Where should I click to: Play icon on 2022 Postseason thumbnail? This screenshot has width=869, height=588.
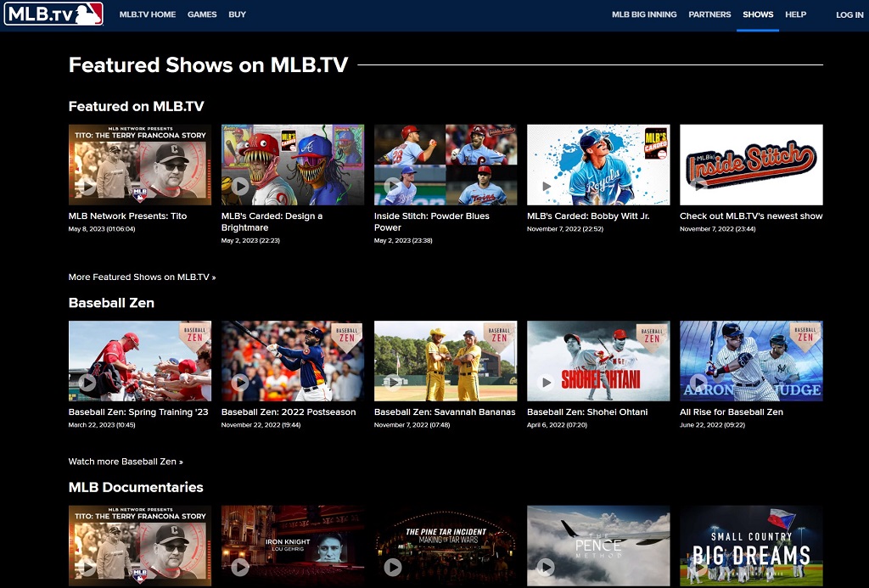[240, 382]
